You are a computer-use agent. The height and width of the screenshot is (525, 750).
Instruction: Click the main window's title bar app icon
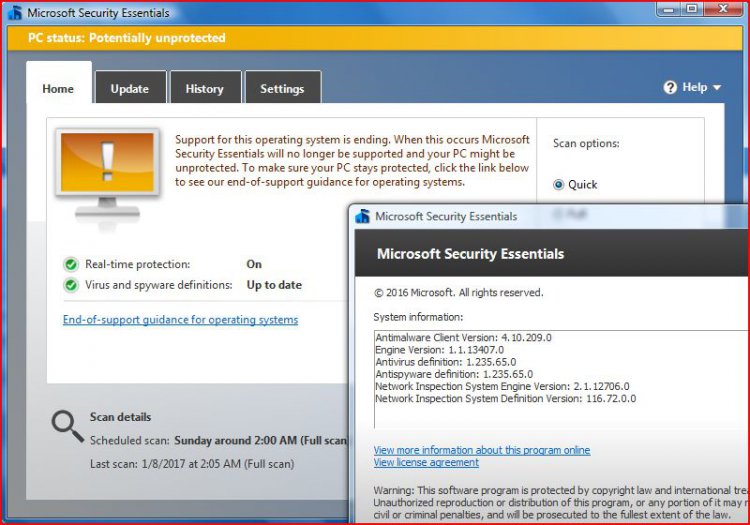coord(15,12)
